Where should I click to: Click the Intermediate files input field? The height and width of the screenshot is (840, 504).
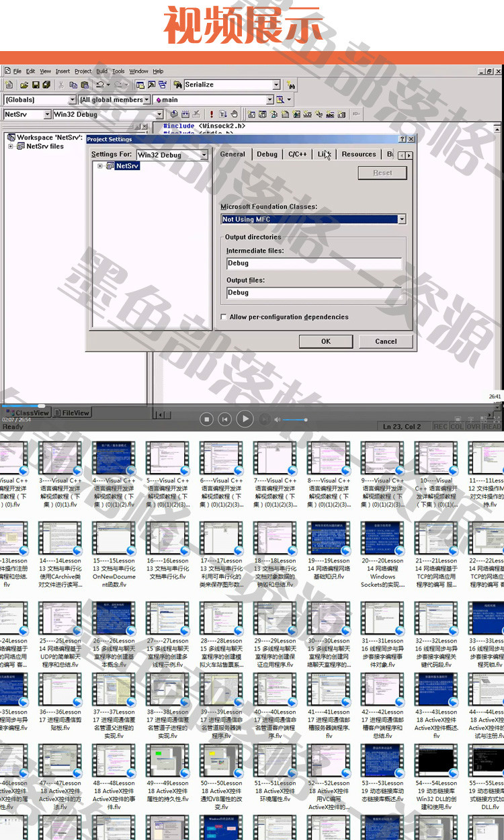coord(314,263)
